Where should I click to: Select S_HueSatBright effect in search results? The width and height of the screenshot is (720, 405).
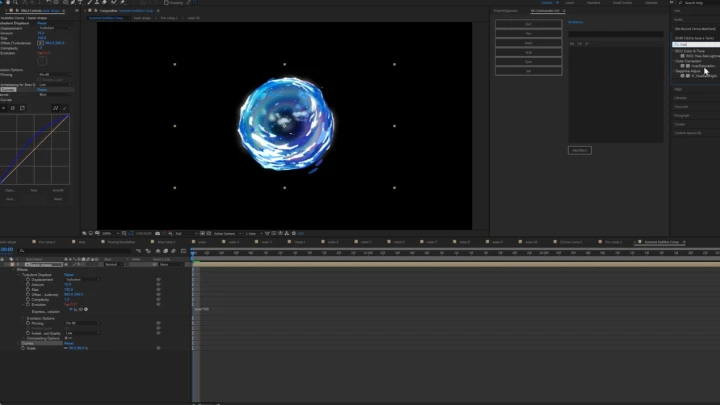pos(704,76)
